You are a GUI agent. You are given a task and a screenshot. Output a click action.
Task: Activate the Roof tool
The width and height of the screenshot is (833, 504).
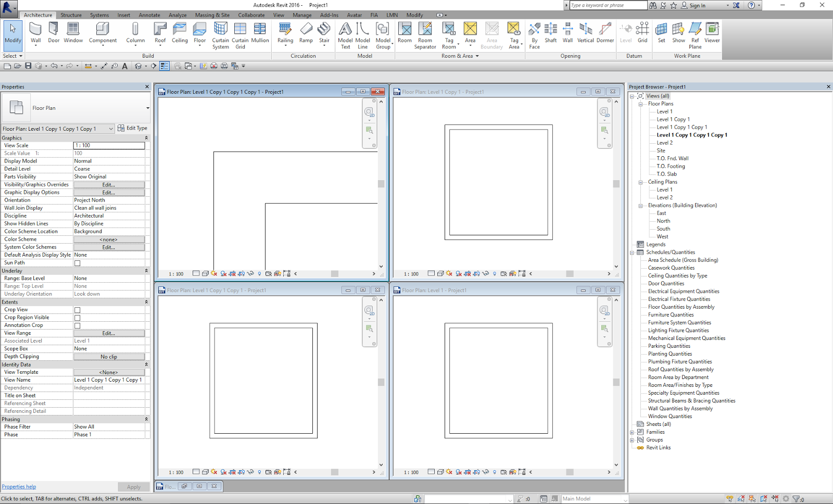(x=160, y=34)
